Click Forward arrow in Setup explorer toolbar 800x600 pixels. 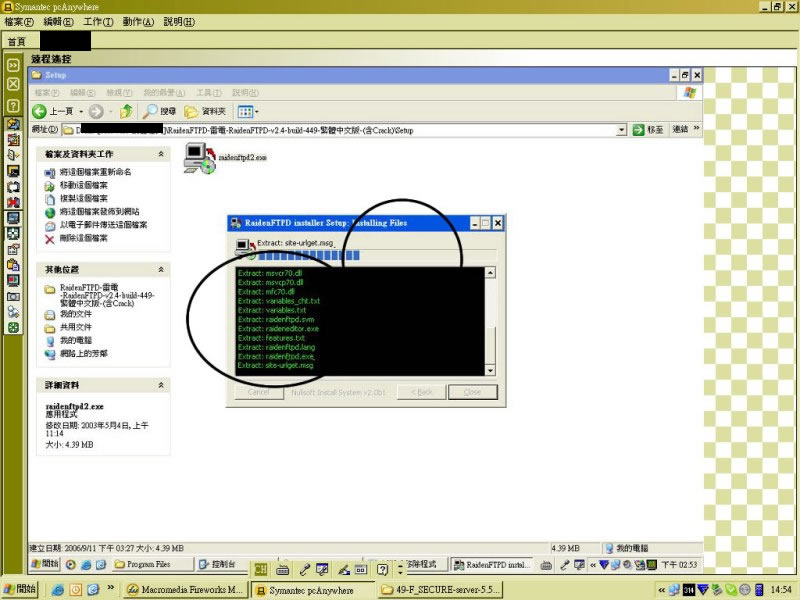click(x=96, y=111)
